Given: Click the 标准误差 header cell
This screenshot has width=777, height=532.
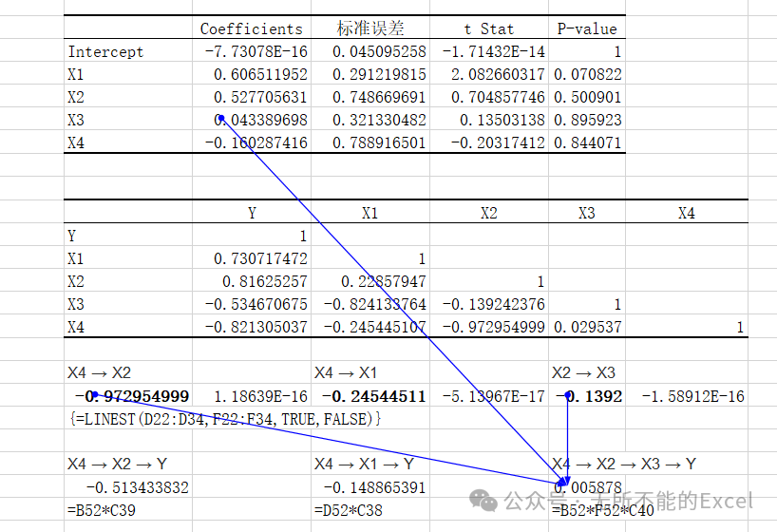Looking at the screenshot, I should click(x=370, y=28).
